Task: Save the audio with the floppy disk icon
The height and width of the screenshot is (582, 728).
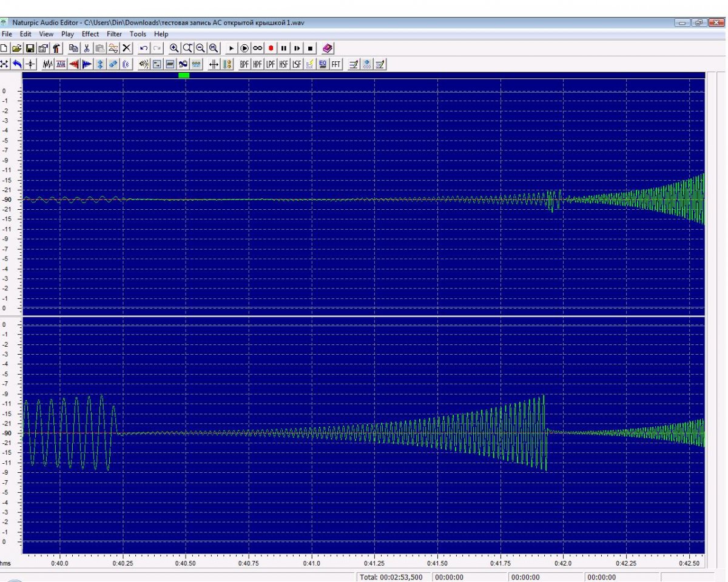Action: [x=30, y=48]
